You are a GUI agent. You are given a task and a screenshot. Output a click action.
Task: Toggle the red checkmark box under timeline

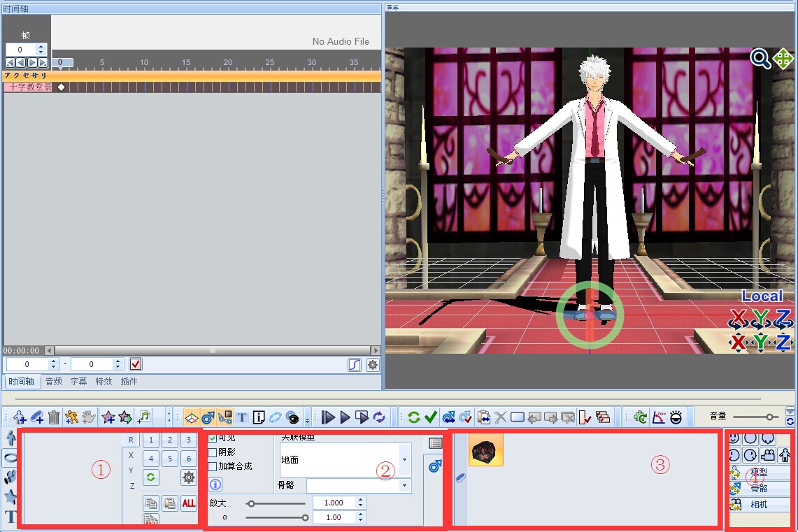(136, 364)
